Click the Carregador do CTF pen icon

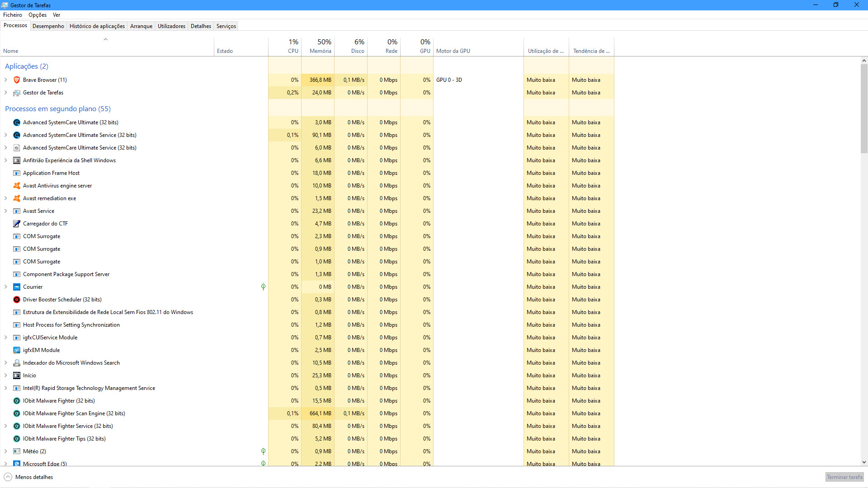(17, 224)
